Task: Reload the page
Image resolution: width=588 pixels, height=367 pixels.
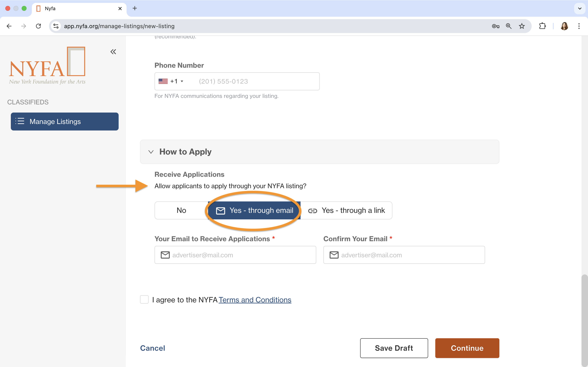Action: click(38, 26)
